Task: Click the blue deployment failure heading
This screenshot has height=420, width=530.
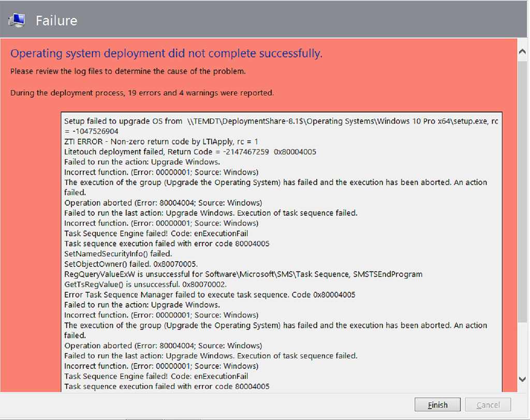Action: coord(166,53)
